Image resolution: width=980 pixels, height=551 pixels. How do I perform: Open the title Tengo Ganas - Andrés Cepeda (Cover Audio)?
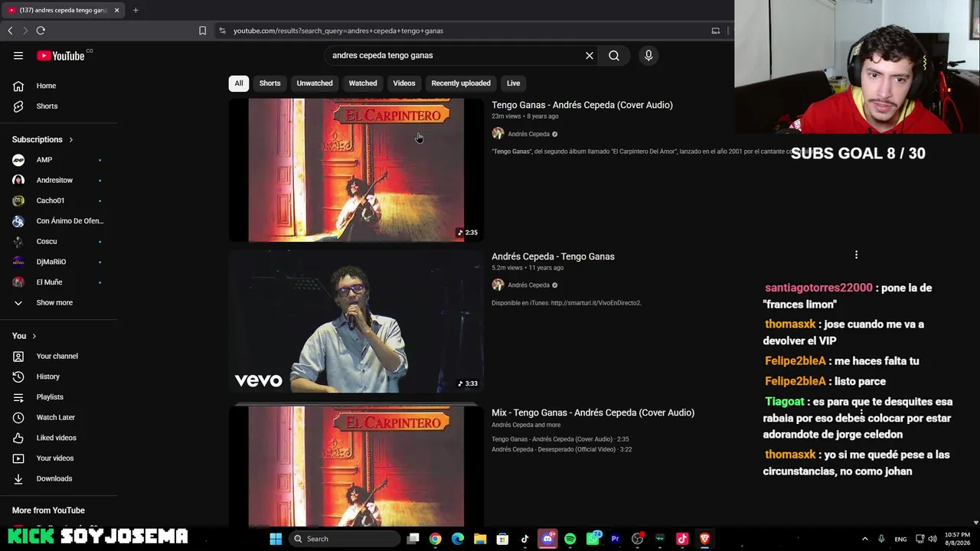582,105
